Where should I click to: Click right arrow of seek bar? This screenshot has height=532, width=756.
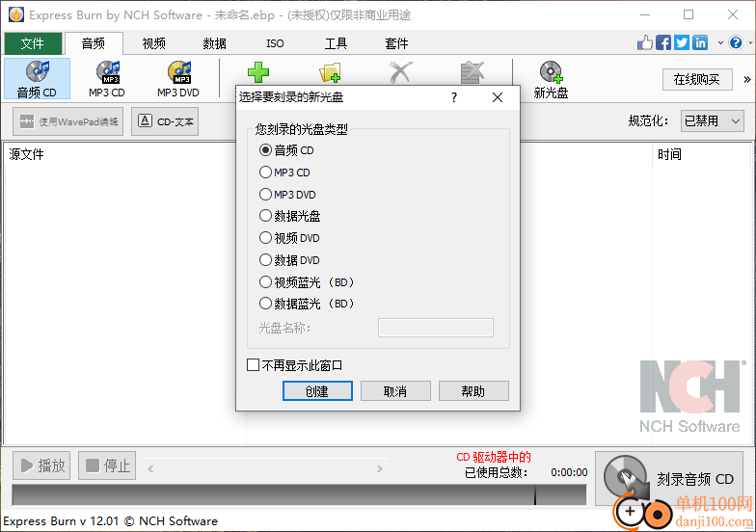pyautogui.click(x=380, y=468)
